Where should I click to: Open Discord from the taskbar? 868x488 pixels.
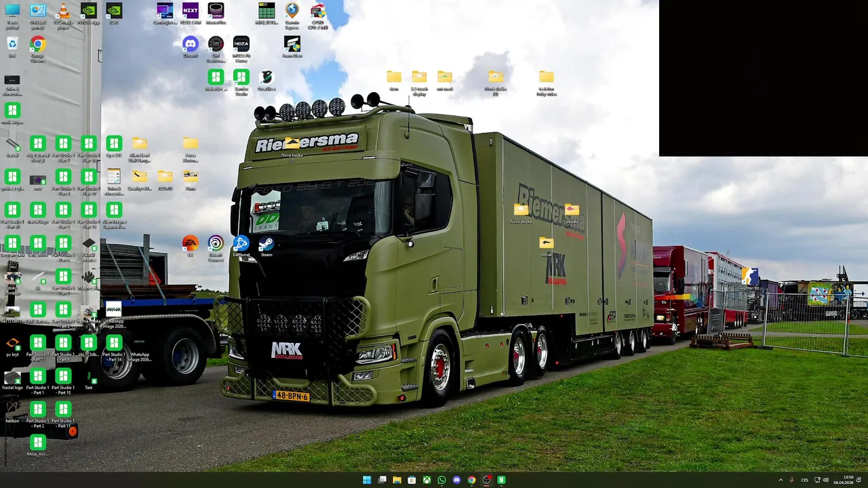point(456,480)
